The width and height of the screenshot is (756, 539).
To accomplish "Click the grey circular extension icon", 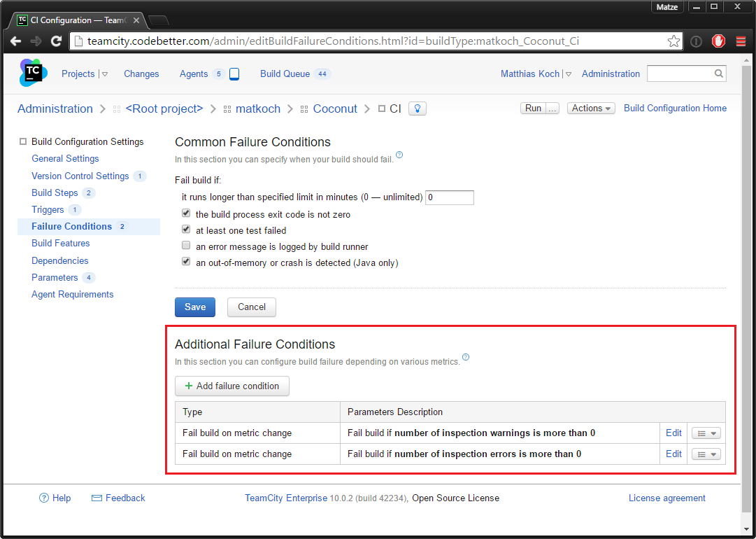I will coord(697,41).
